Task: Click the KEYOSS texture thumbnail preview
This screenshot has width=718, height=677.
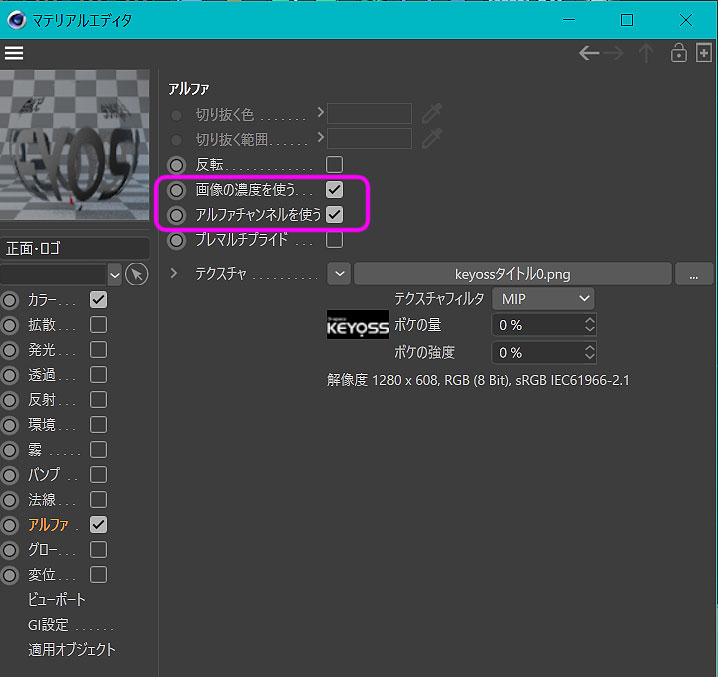Action: coord(357,324)
